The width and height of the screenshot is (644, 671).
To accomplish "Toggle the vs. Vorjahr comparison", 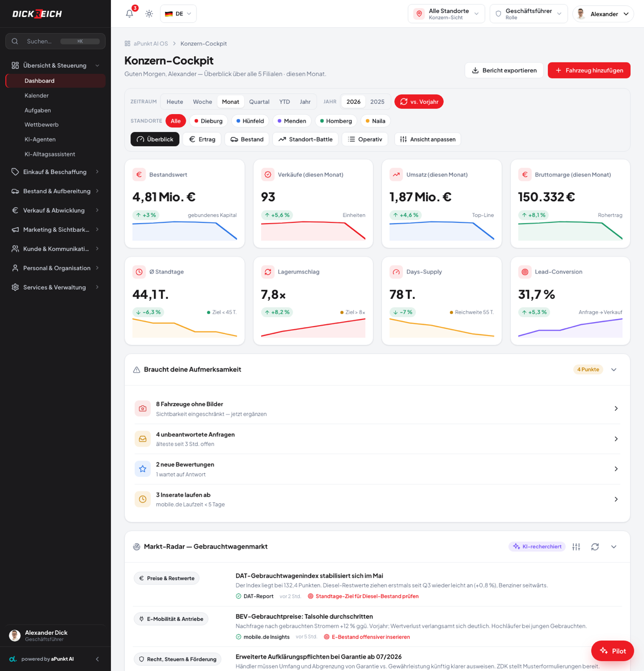I will 419,102.
